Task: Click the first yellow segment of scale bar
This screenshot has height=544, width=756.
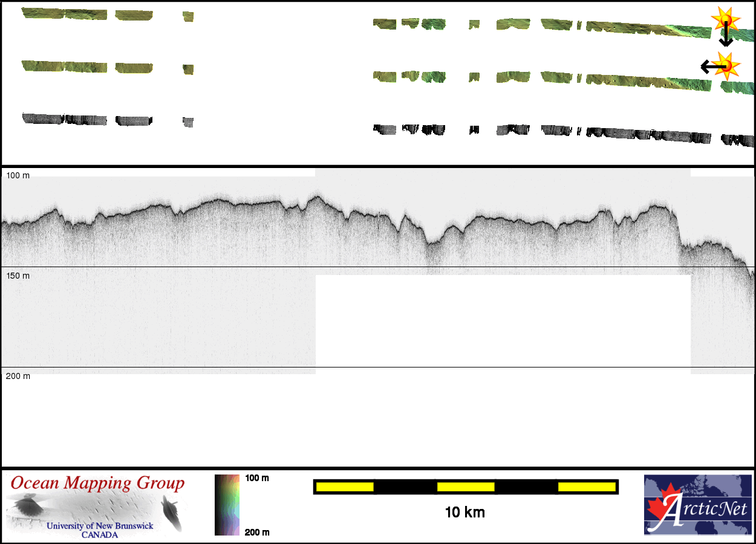Action: click(345, 487)
